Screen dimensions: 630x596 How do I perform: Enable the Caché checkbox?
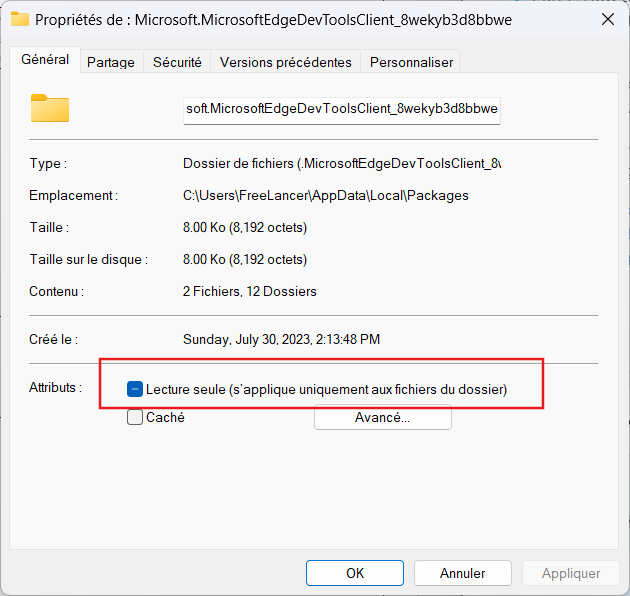(x=135, y=418)
